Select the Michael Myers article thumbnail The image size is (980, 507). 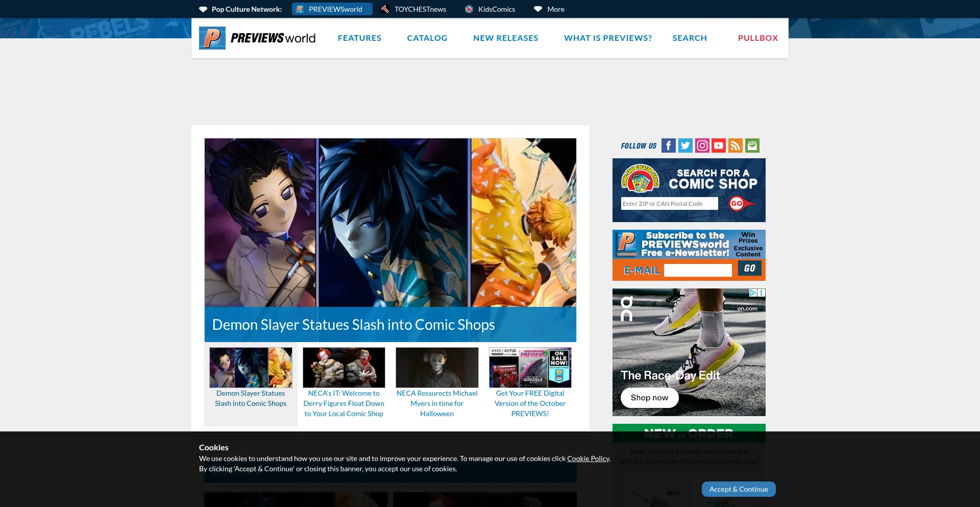coord(437,368)
